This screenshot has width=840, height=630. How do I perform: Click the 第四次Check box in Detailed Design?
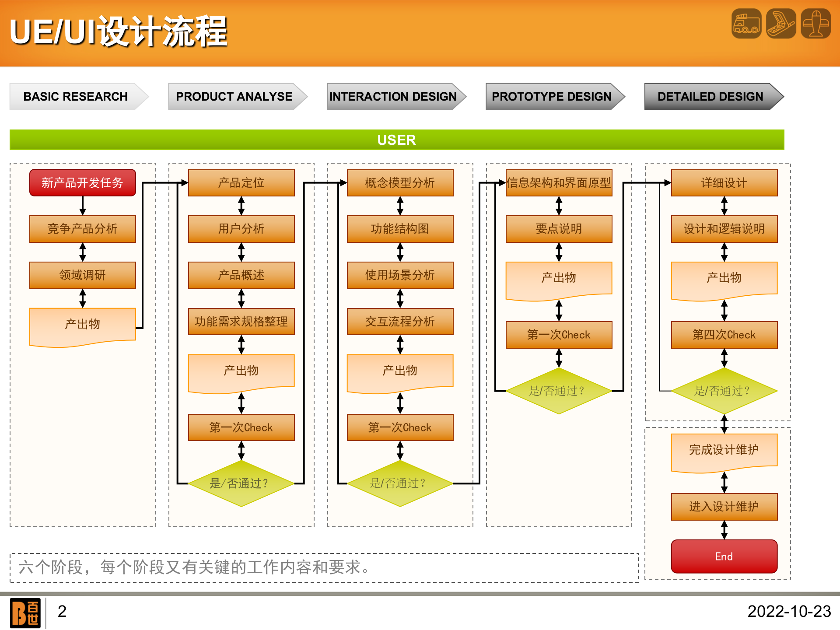[724, 335]
